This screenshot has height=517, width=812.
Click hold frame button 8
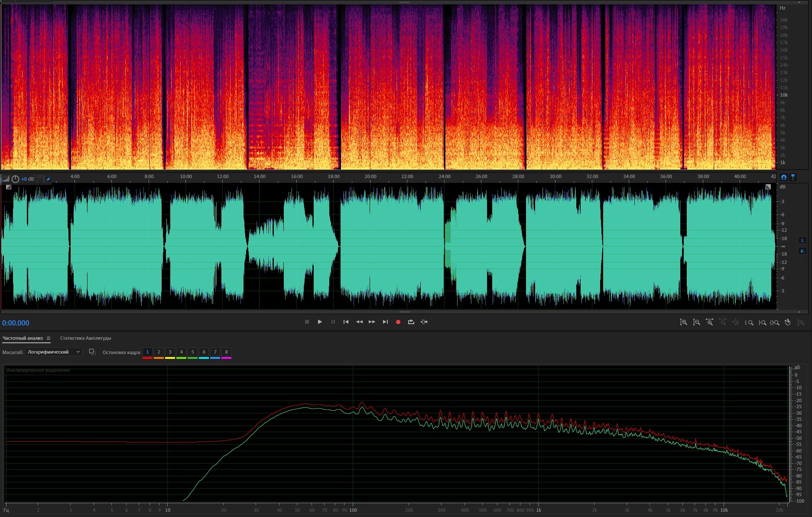(x=226, y=352)
